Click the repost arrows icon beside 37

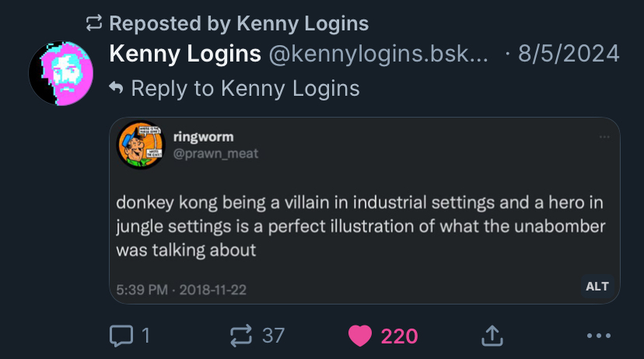click(x=242, y=336)
